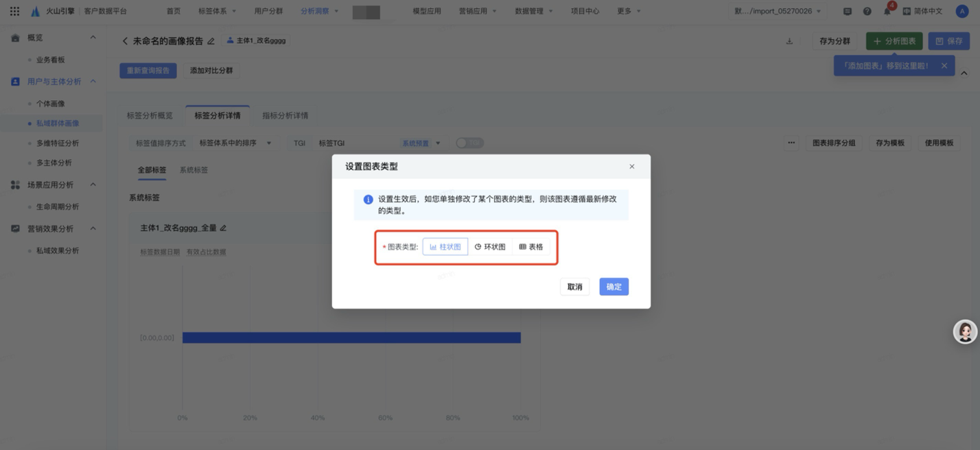Open the help question mark icon

click(867, 12)
